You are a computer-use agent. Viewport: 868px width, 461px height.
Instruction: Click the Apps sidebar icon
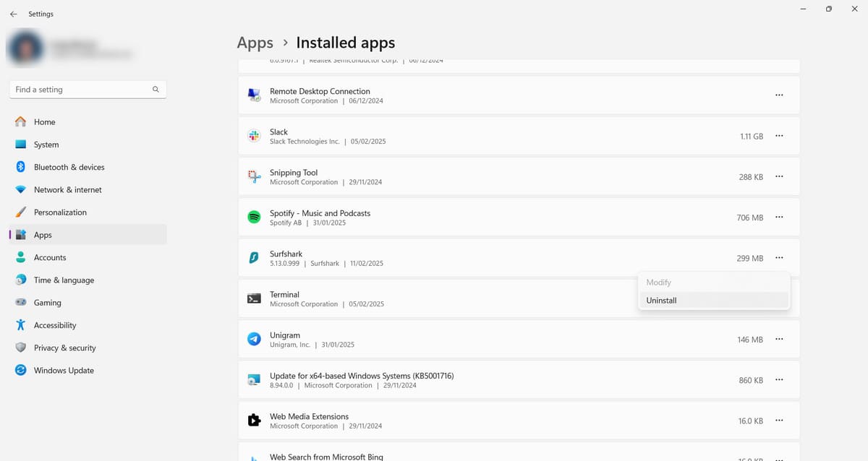(20, 235)
